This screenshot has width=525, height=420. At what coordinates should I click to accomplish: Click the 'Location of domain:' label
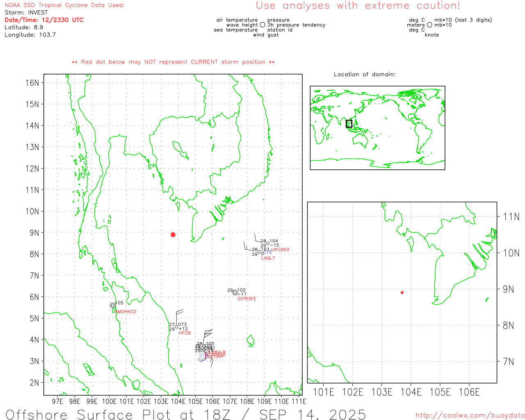coord(365,74)
